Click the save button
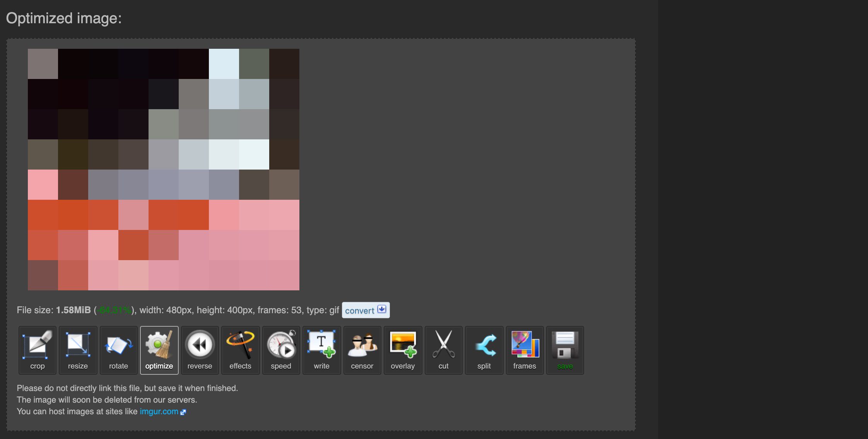Screen dimensions: 868x439 [565, 350]
